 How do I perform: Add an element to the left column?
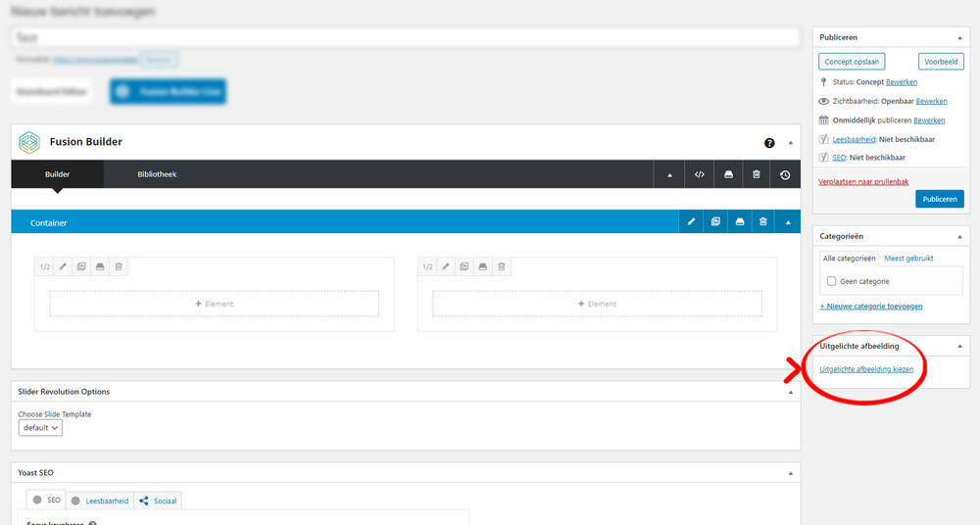[215, 304]
